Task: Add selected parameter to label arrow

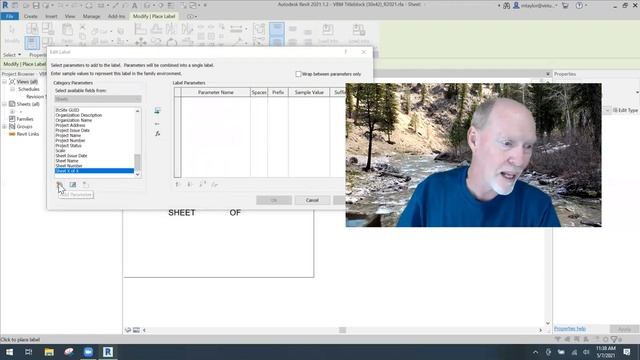Action: point(157,111)
